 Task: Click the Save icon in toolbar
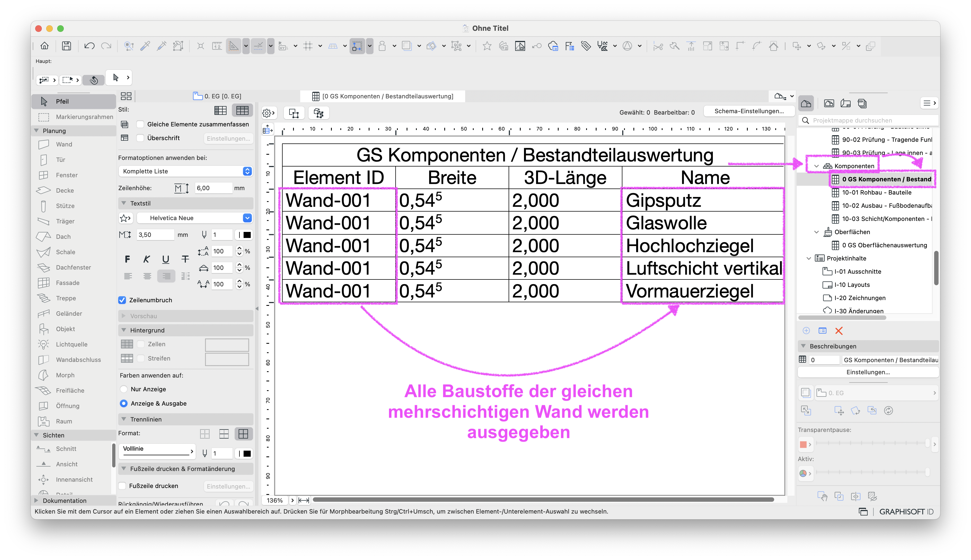tap(67, 46)
